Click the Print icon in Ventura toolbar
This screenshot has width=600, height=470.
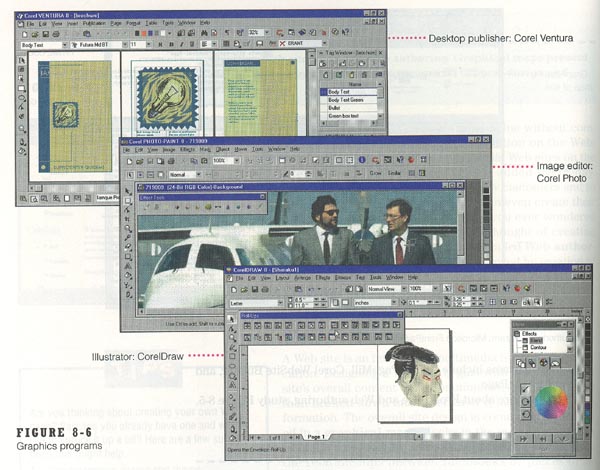[x=56, y=34]
